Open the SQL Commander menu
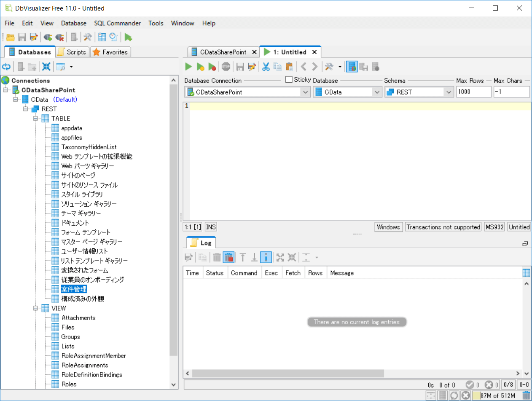This screenshot has width=532, height=401. [x=118, y=23]
